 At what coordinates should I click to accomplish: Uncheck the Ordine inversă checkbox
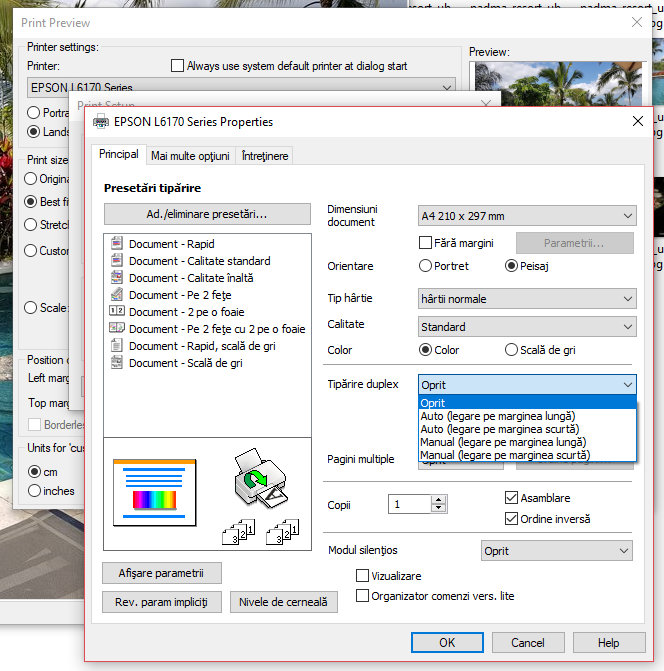(512, 519)
